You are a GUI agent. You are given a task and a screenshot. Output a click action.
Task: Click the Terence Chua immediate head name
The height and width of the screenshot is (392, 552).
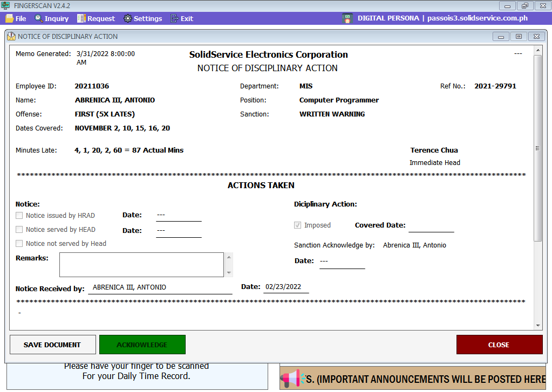click(x=434, y=150)
